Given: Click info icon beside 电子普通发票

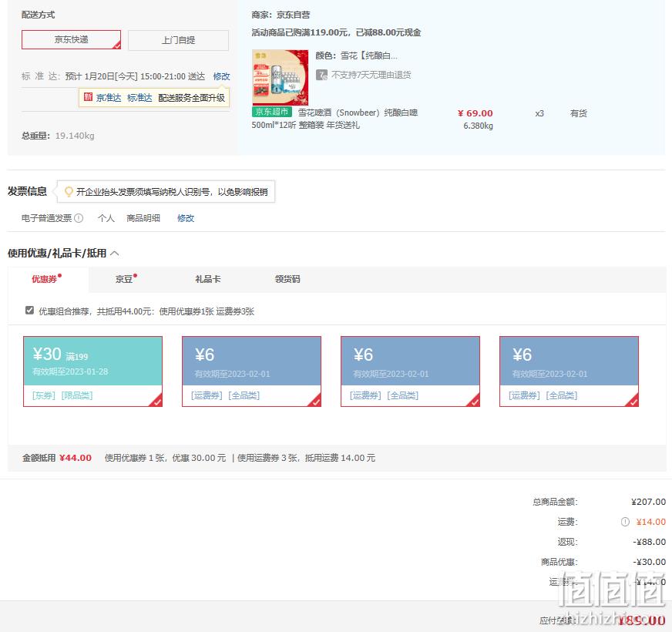Looking at the screenshot, I should [79, 218].
